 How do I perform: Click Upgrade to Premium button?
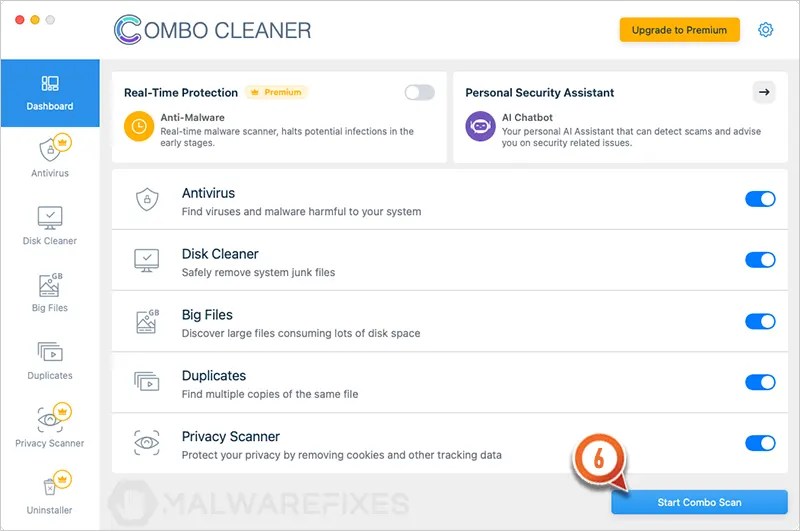pos(680,30)
